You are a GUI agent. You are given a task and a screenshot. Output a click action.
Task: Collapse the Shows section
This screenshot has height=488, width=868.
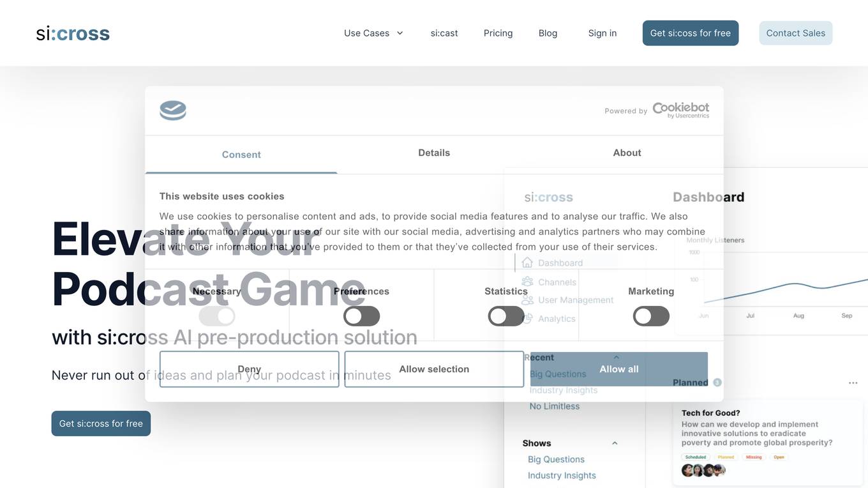click(x=614, y=443)
